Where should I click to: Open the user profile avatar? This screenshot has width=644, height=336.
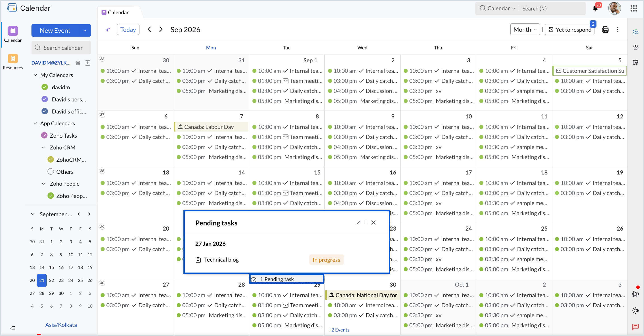[x=615, y=8]
